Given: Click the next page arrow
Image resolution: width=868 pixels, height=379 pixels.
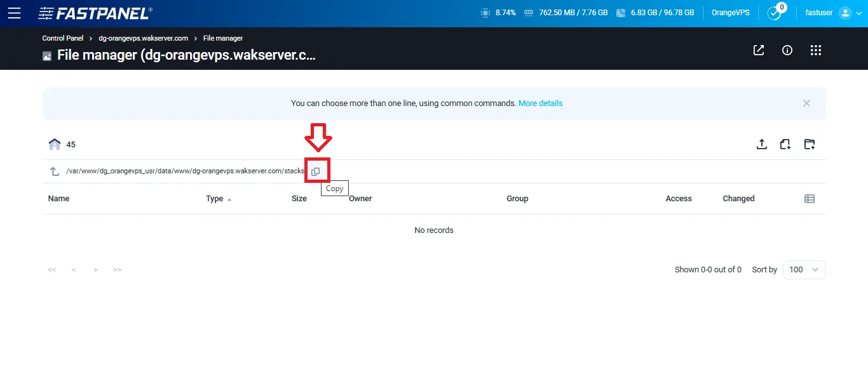Looking at the screenshot, I should (95, 269).
